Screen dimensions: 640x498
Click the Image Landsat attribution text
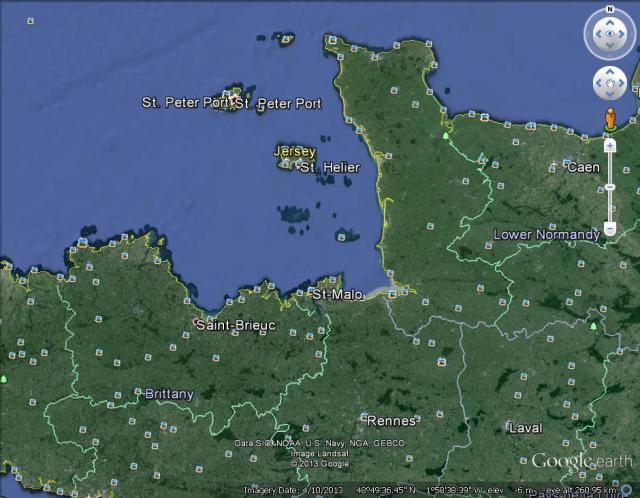click(320, 454)
